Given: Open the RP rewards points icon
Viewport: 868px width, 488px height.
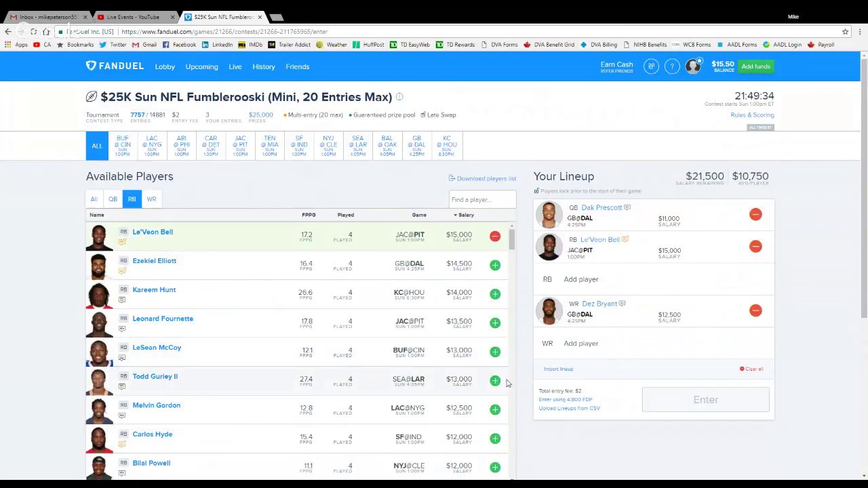Looking at the screenshot, I should click(651, 66).
